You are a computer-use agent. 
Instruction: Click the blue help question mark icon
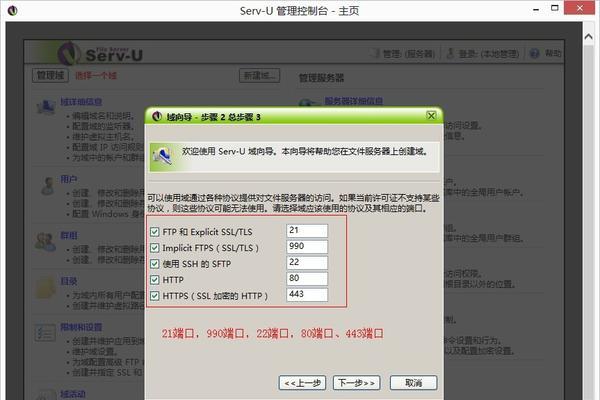point(534,54)
